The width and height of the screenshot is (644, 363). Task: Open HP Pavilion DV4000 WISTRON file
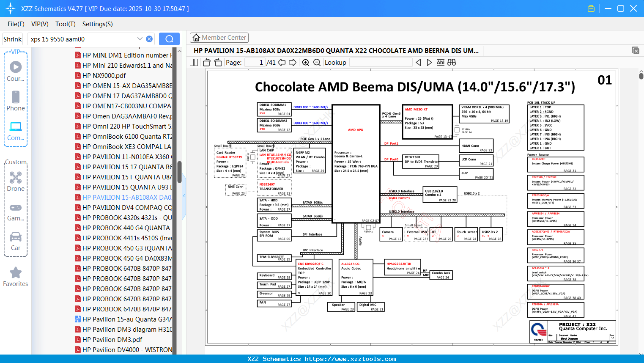[x=123, y=349]
